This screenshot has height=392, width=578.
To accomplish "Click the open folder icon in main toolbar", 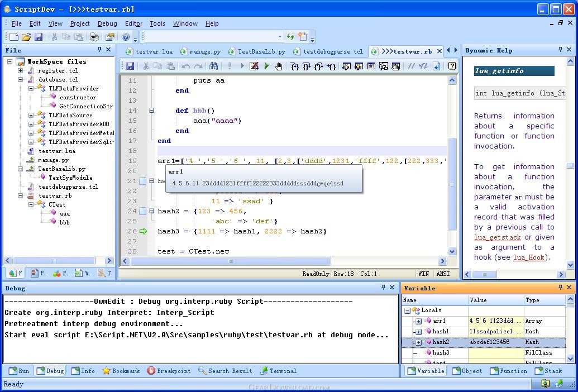I will pos(26,37).
